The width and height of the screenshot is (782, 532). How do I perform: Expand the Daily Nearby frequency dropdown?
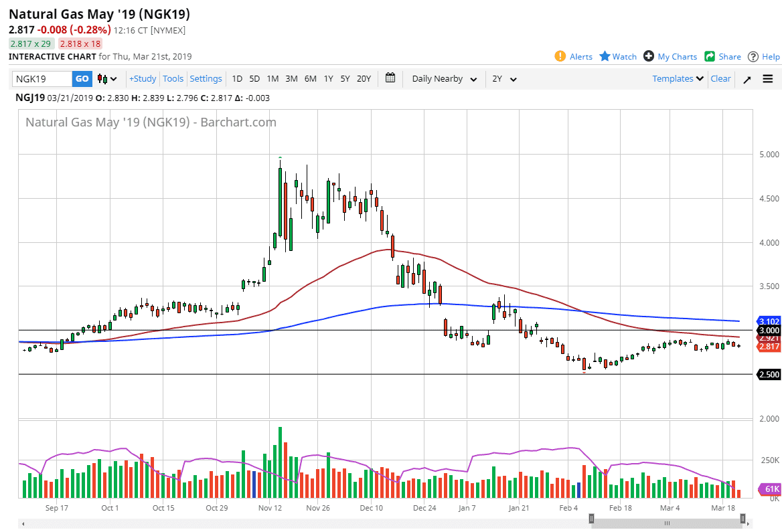[x=445, y=79]
